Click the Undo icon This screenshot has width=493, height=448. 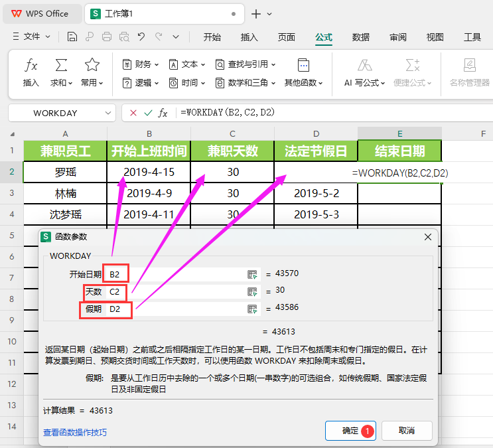point(141,37)
